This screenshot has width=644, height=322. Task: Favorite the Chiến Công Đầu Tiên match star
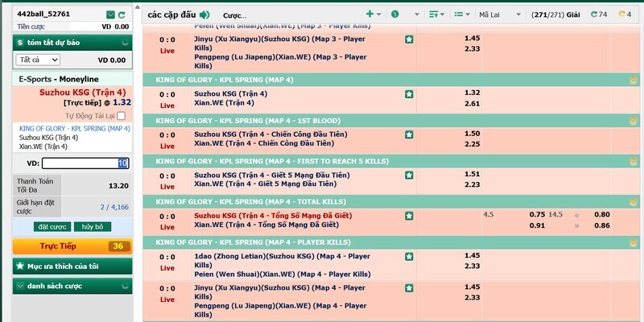pos(409,134)
